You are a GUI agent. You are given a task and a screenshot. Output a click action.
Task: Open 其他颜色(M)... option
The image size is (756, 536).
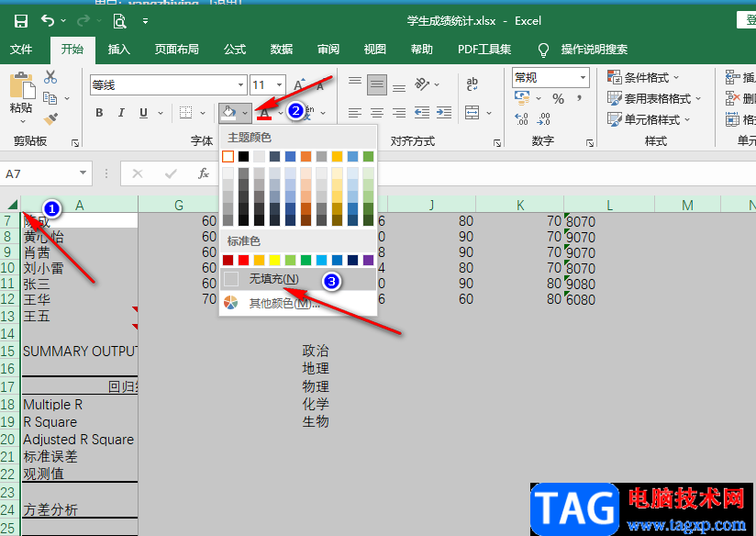pos(298,303)
